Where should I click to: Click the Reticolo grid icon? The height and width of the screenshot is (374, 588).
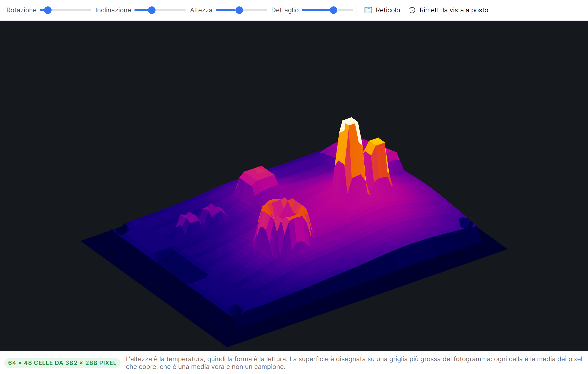coord(368,10)
